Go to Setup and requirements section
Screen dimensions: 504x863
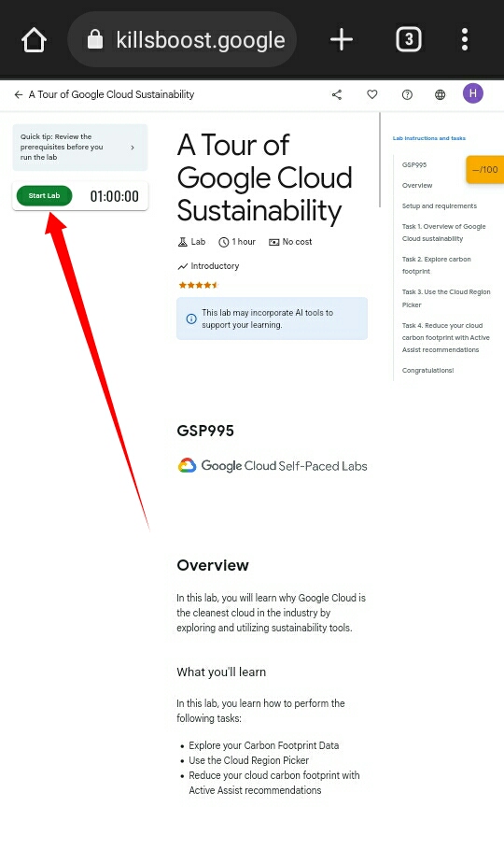tap(439, 205)
